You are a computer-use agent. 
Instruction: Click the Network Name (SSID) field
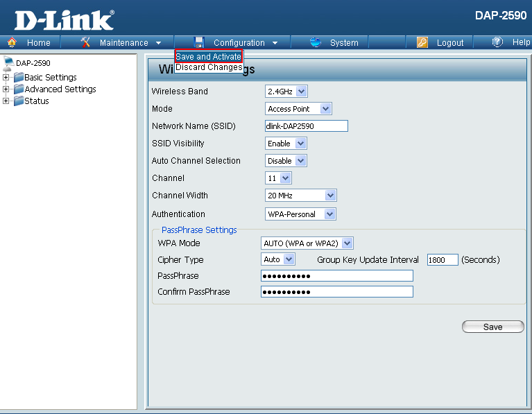point(307,126)
